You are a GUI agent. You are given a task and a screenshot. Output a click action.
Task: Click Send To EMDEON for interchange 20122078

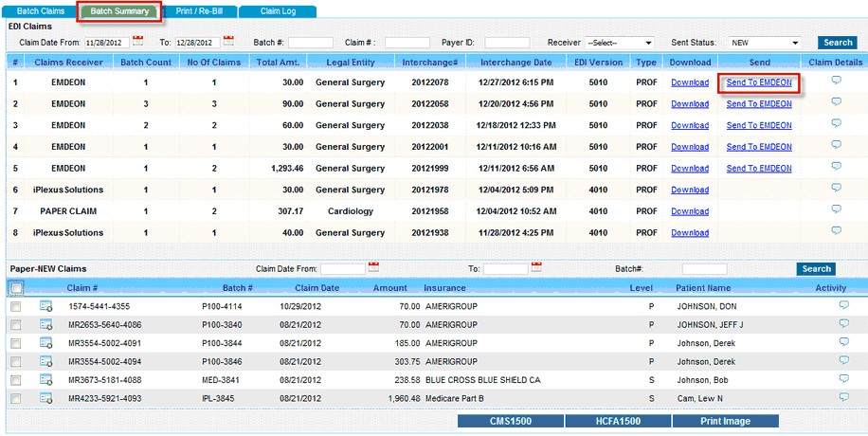[x=759, y=82]
